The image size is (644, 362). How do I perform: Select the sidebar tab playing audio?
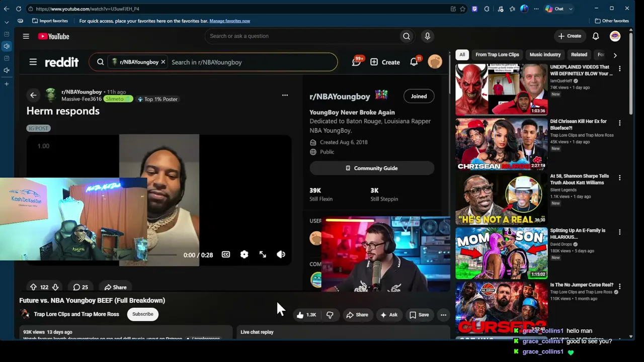pos(7,46)
